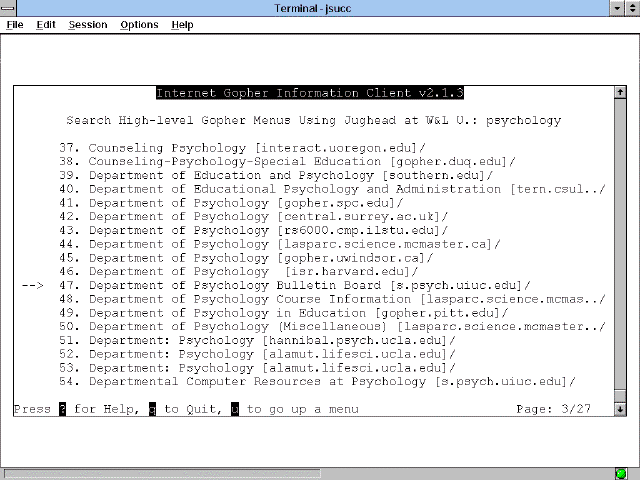The height and width of the screenshot is (480, 640).
Task: Select item 53 Department: Psychology alamut.lifesci
Action: click(257, 368)
